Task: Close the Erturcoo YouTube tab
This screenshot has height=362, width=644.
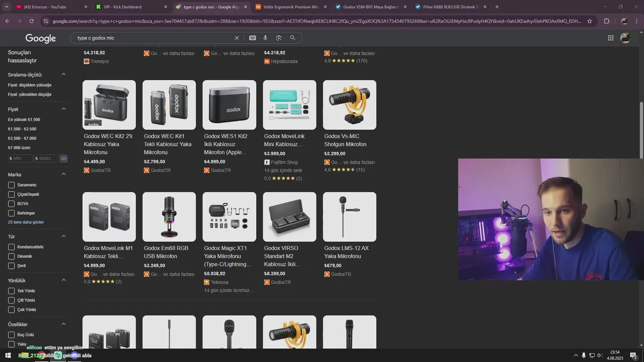Action: pyautogui.click(x=86, y=7)
